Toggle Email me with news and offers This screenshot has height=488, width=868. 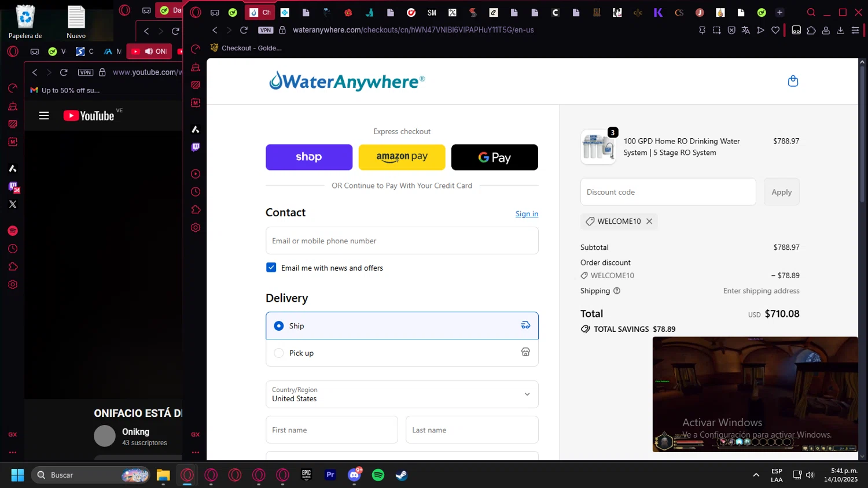point(271,267)
